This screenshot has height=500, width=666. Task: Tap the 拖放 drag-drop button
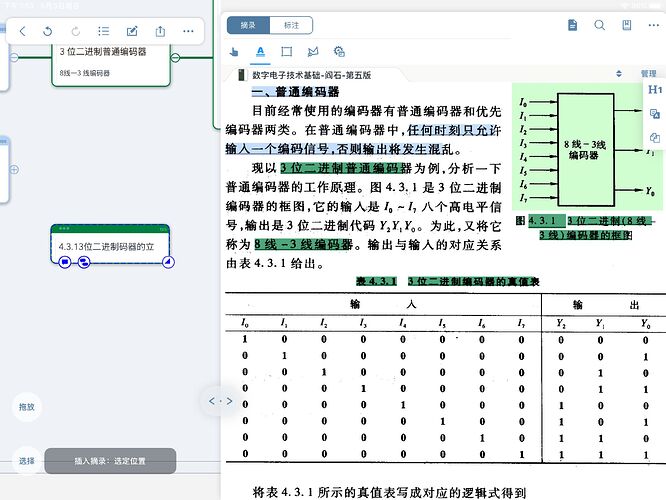(x=27, y=407)
